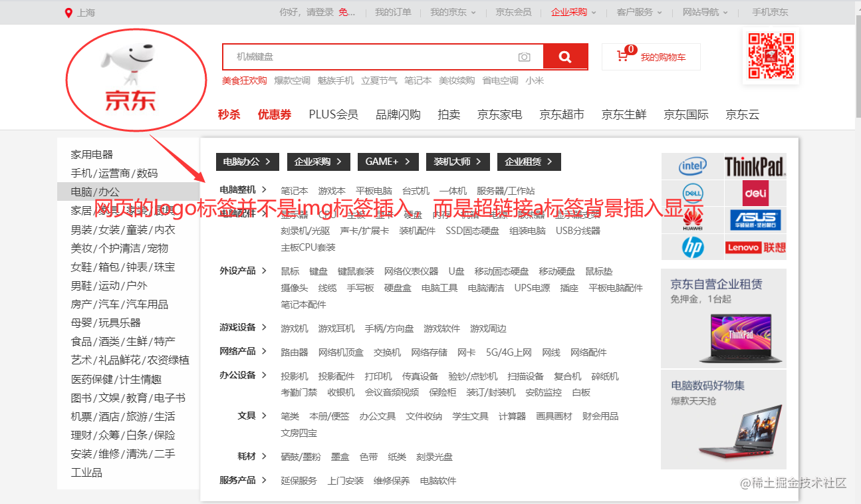The image size is (861, 504).
Task: Open the 秒杀 navigation item
Action: [229, 114]
